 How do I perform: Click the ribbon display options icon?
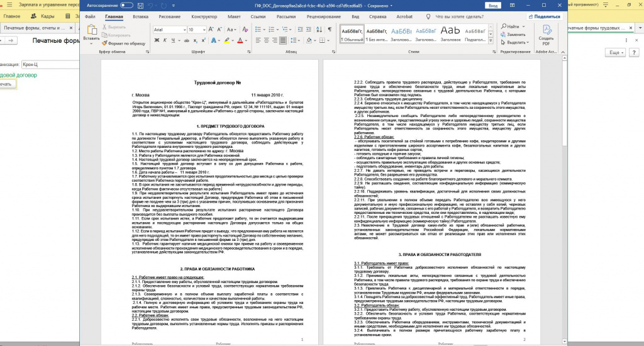tap(512, 6)
